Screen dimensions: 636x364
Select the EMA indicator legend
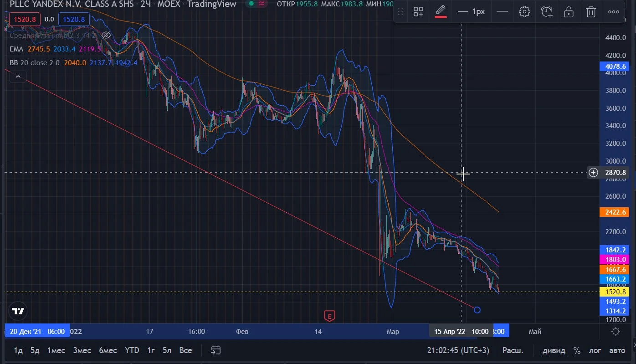point(16,49)
